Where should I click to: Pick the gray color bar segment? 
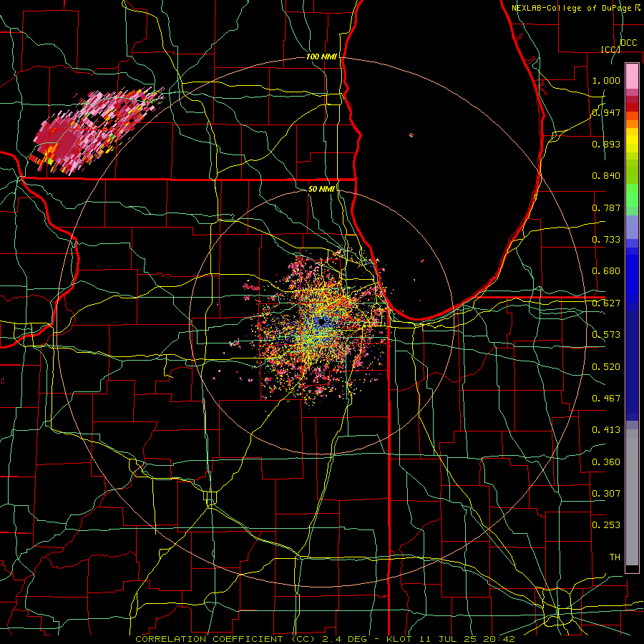[x=632, y=497]
